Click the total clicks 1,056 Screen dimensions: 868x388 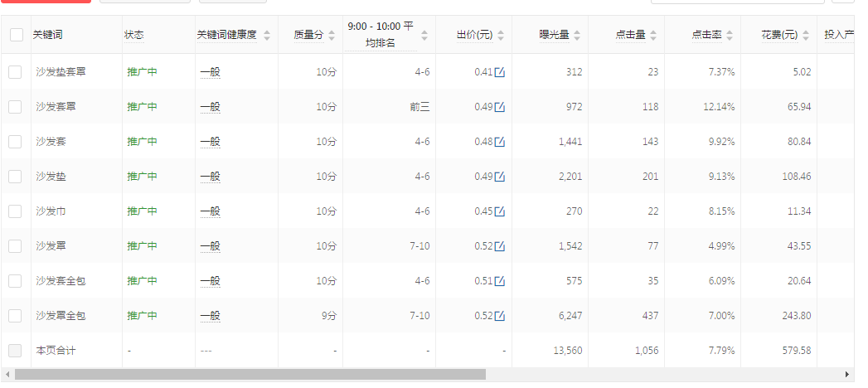coord(647,351)
